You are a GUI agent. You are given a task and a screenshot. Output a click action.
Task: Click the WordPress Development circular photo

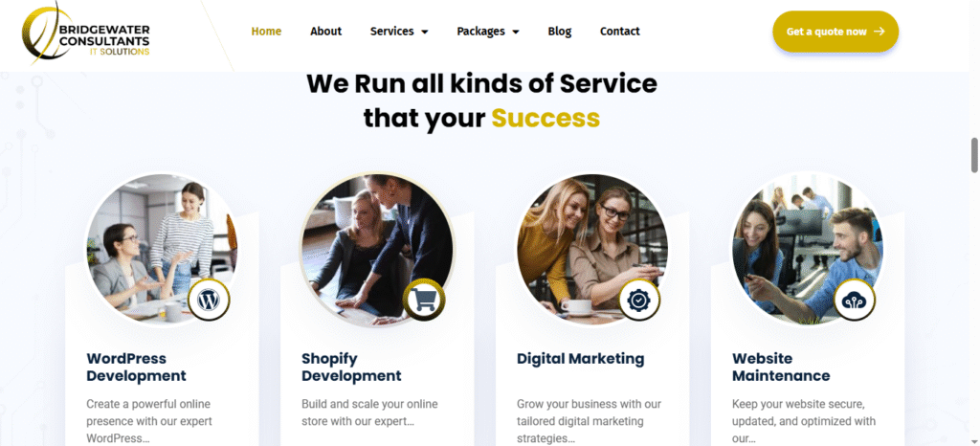click(162, 249)
